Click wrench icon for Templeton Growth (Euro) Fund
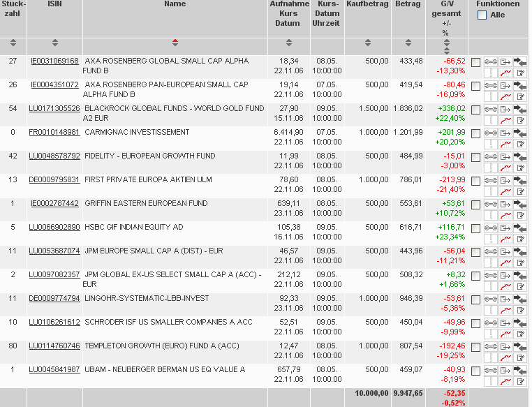This screenshot has width=532, height=407. click(491, 347)
